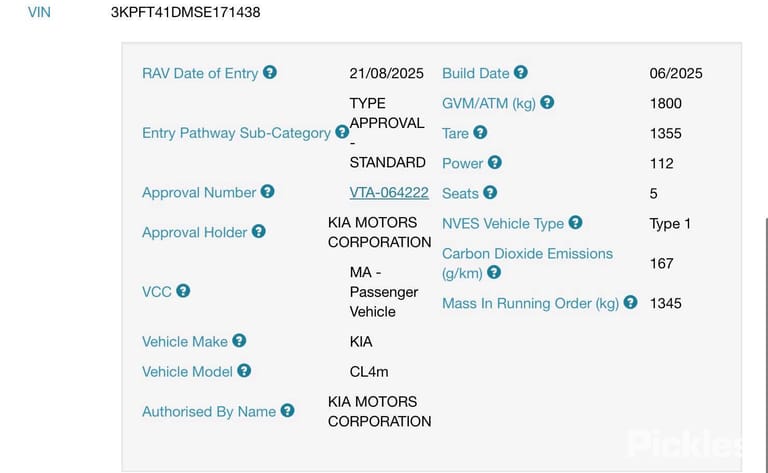
Task: Click help icon for Carbon Dioxide Emissions
Action: [494, 272]
